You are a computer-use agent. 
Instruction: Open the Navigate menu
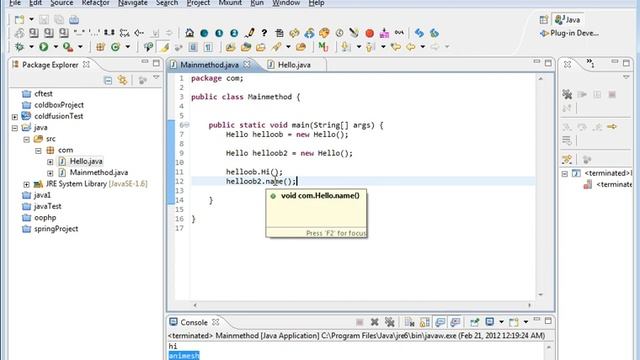pyautogui.click(x=133, y=3)
